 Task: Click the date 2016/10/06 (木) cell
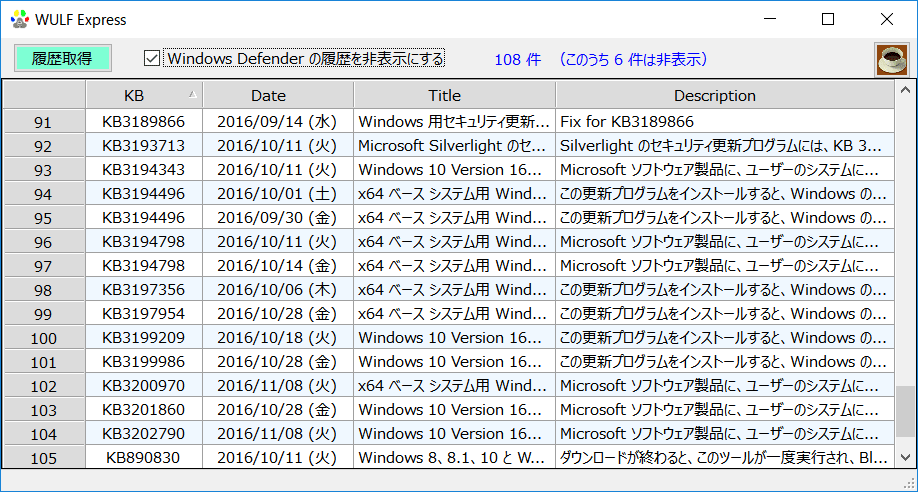(278, 289)
